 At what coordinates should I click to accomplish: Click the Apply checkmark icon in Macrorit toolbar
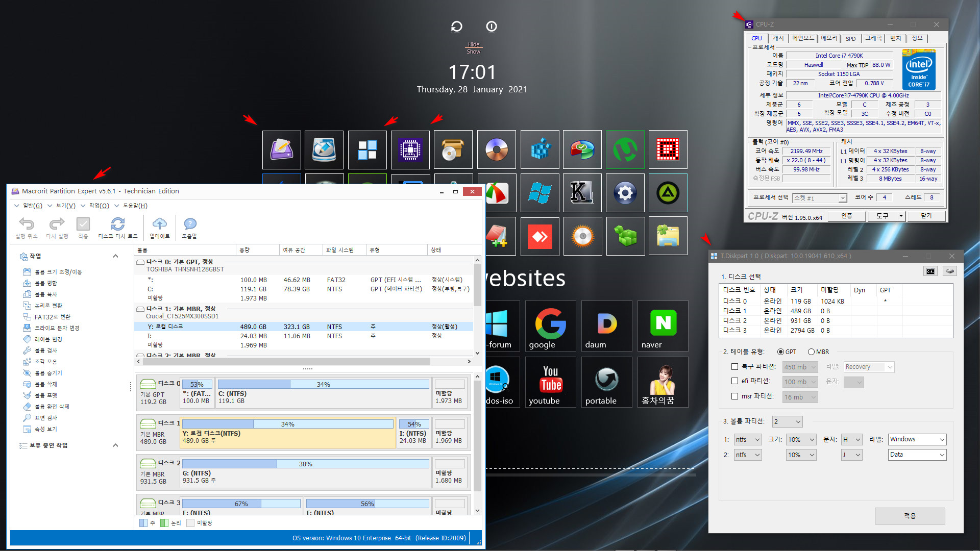click(83, 223)
